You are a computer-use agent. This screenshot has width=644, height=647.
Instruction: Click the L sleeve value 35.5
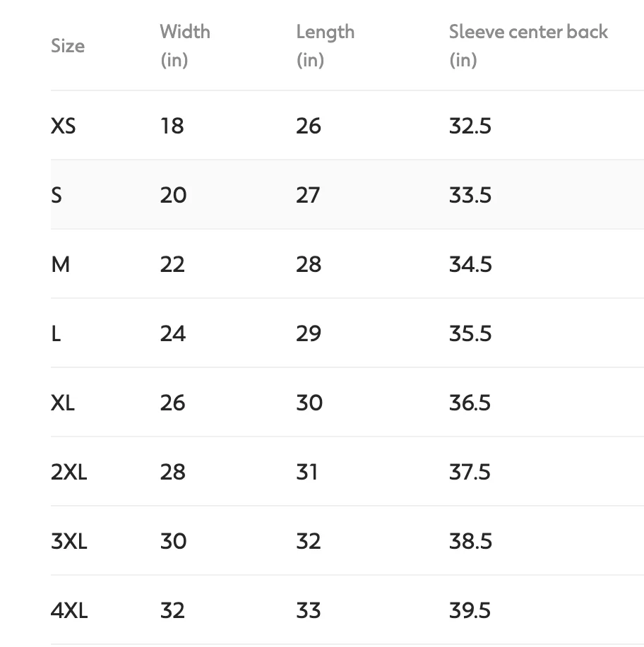click(x=470, y=333)
